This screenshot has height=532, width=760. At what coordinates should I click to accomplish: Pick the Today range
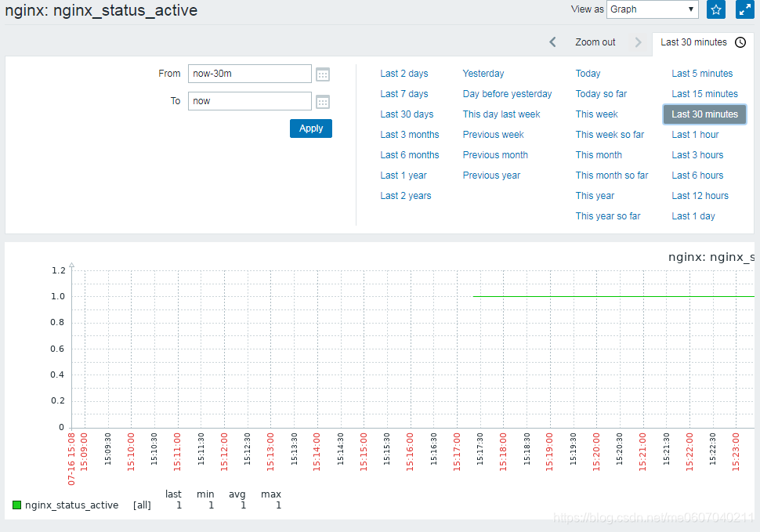click(x=588, y=74)
